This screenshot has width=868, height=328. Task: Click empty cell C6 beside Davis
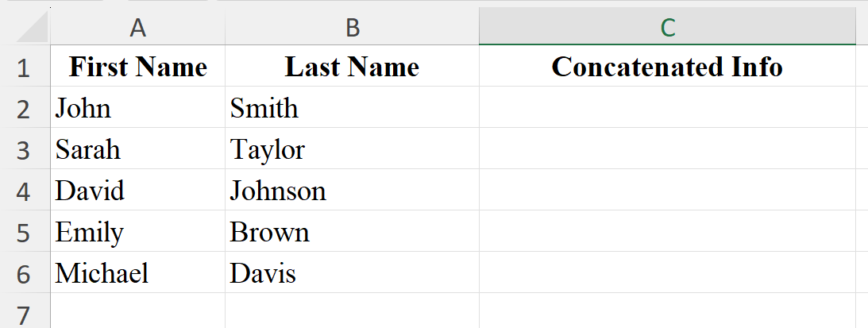pyautogui.click(x=667, y=273)
